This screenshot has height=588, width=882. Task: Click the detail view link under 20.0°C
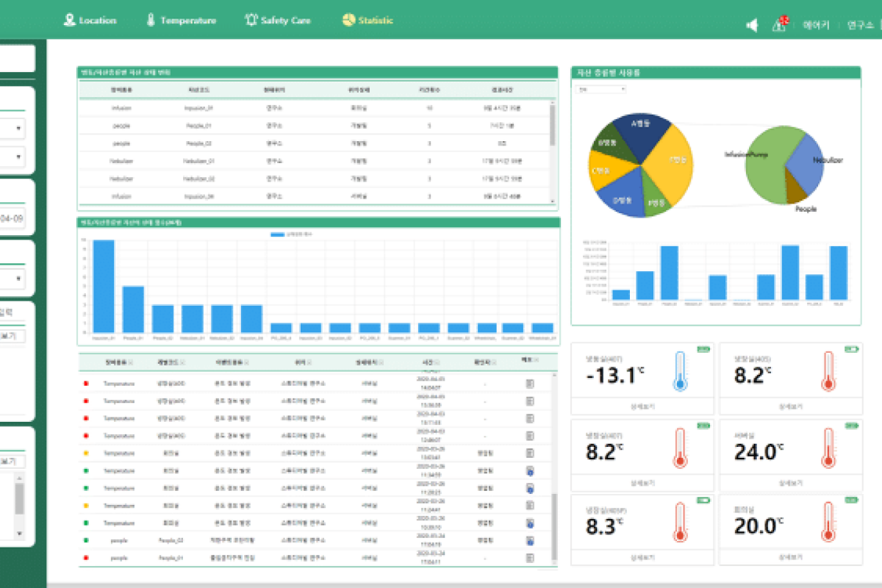click(x=789, y=558)
